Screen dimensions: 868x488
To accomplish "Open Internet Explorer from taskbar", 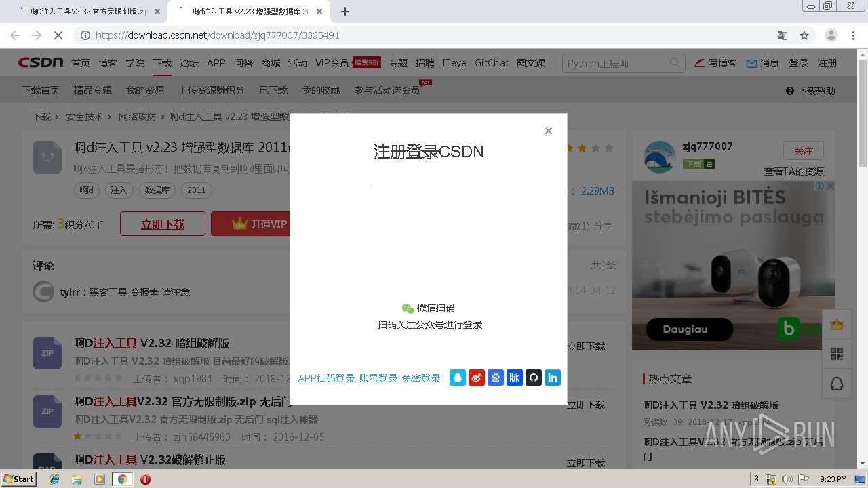I will (54, 479).
